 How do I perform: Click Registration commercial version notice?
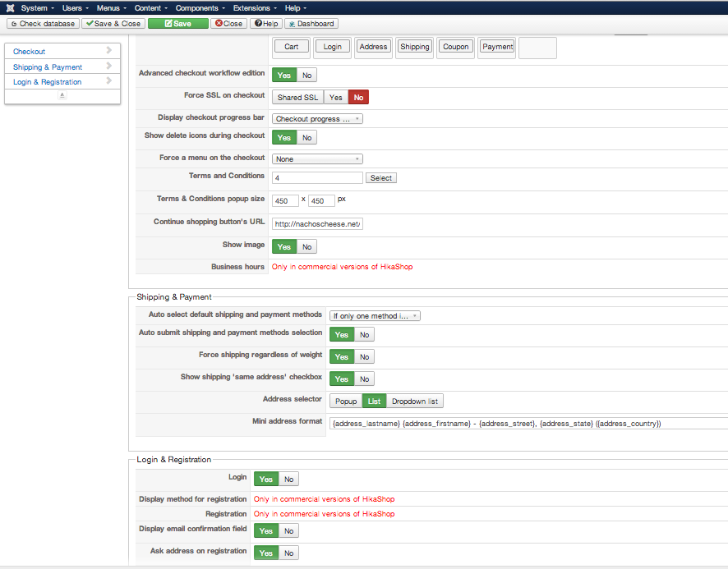click(324, 514)
